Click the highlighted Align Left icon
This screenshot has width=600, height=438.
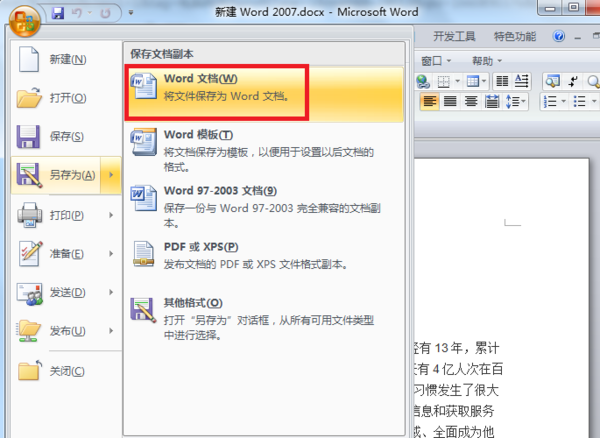429,102
